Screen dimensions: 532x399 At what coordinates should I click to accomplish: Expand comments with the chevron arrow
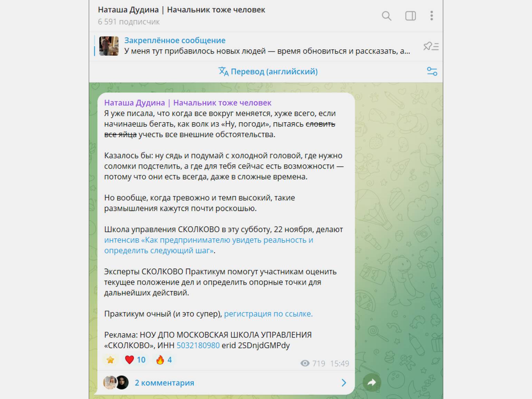(x=344, y=383)
